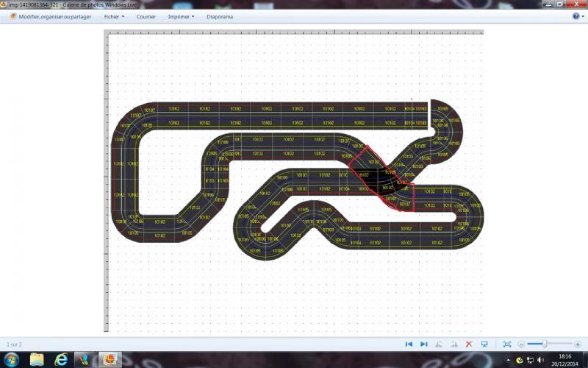588x368 pixels.
Task: Open the Fichier dropdown menu
Action: tap(114, 15)
